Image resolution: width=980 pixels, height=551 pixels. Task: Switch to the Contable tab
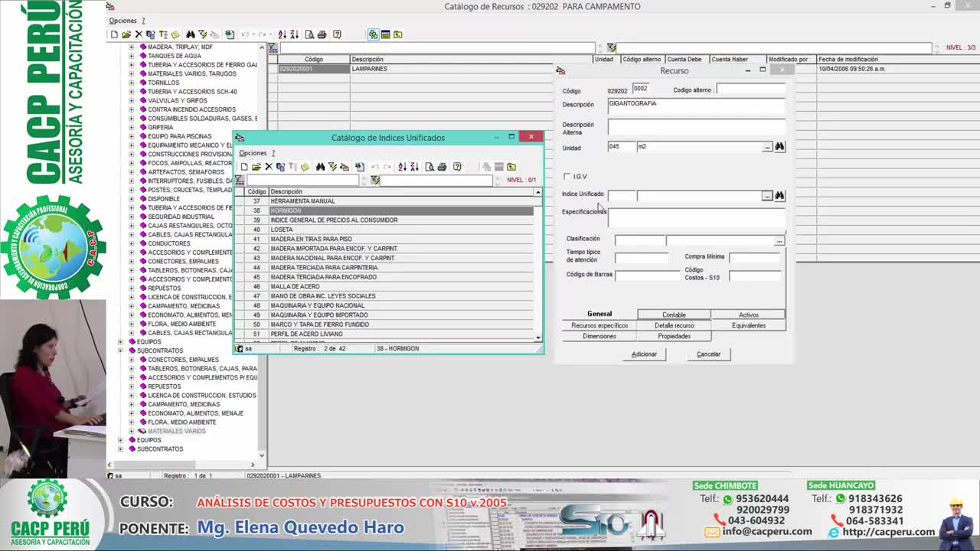point(674,315)
